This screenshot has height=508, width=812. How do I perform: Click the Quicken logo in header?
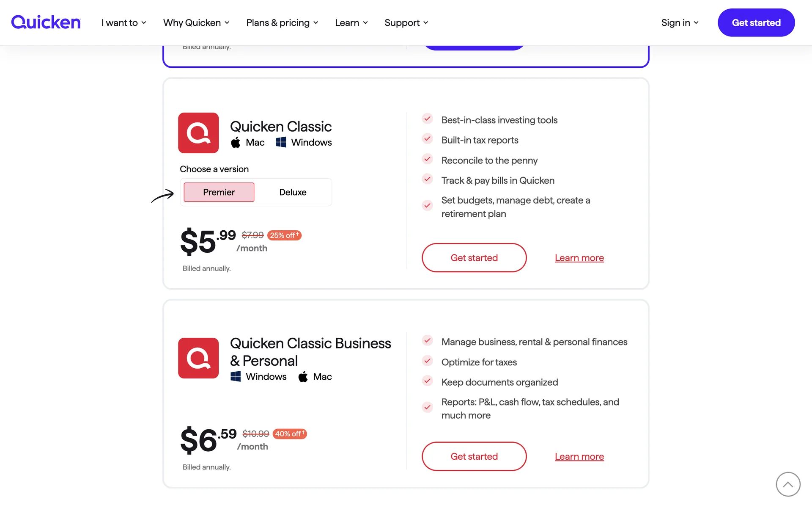pyautogui.click(x=46, y=22)
